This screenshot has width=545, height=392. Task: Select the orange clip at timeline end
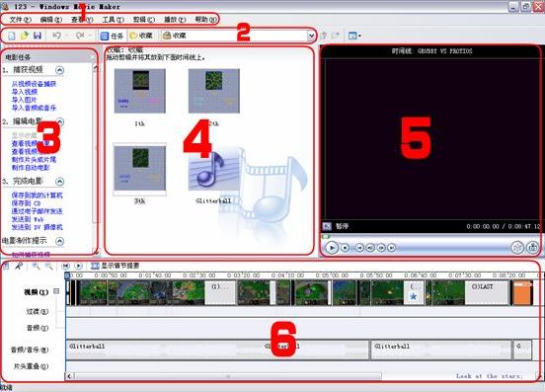tap(522, 293)
